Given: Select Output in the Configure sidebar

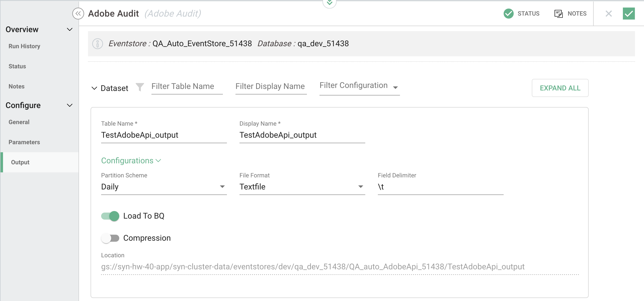Looking at the screenshot, I should coord(20,162).
